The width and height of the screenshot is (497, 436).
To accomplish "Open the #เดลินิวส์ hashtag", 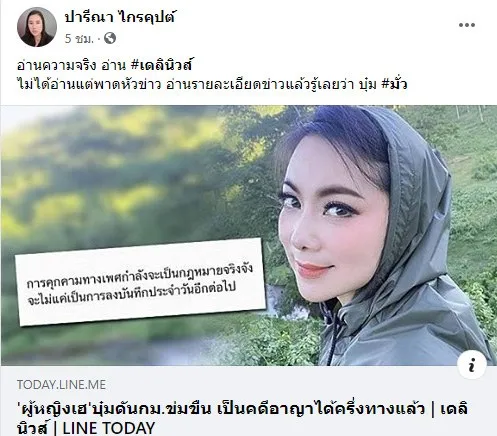I will click(x=161, y=65).
